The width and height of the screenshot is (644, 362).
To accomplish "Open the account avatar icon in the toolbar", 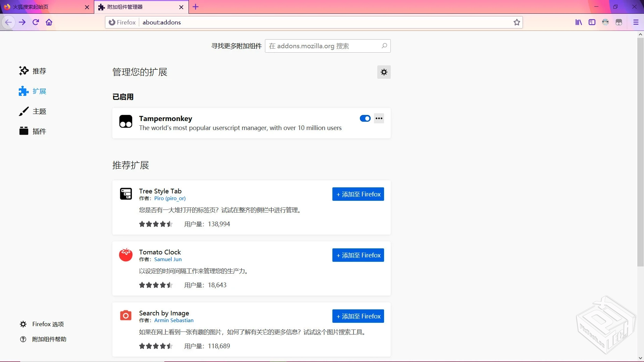I will coord(605,22).
